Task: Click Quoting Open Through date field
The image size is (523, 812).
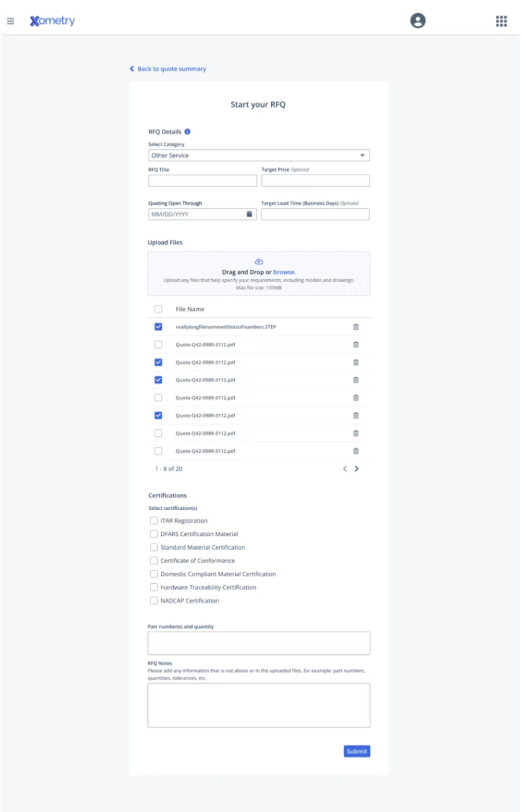Action: pyautogui.click(x=202, y=214)
